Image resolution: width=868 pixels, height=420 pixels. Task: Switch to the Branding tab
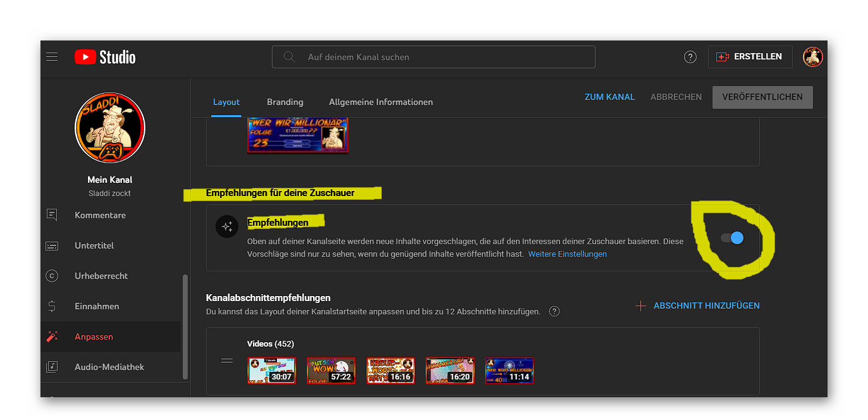(284, 102)
